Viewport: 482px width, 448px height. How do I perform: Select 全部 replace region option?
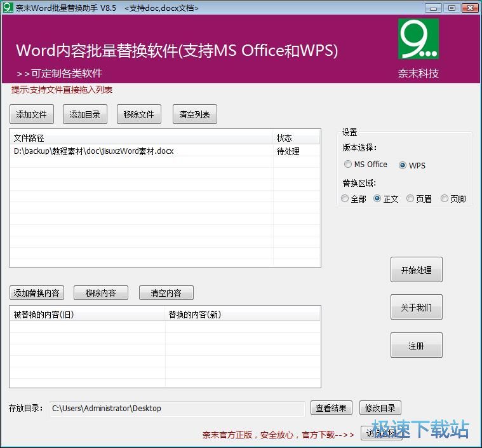click(345, 199)
